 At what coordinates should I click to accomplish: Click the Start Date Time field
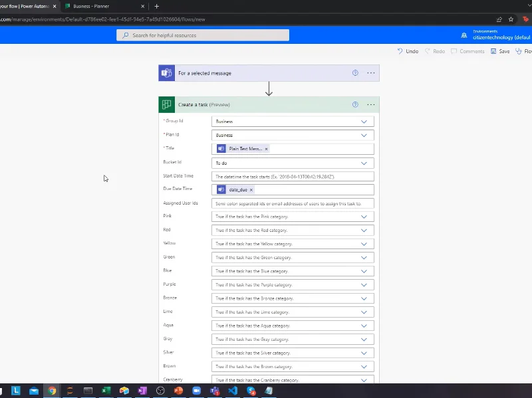pyautogui.click(x=293, y=177)
